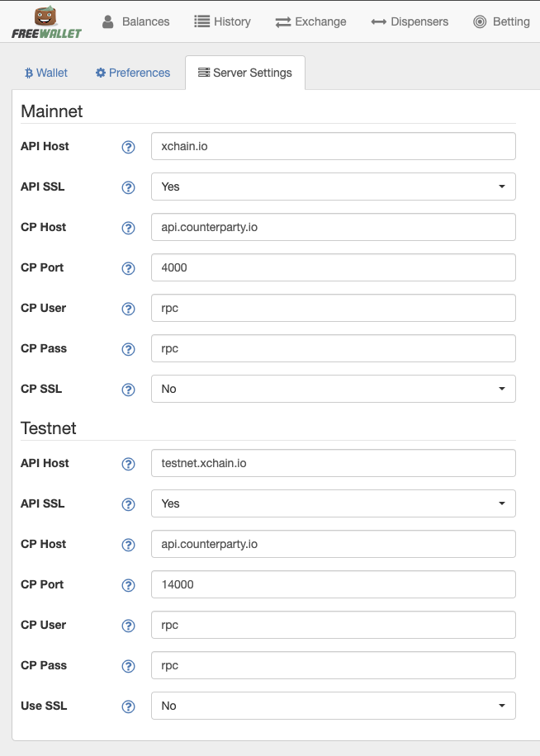Switch to the Preferences tab
Viewport: 540px width, 756px height.
click(x=133, y=73)
